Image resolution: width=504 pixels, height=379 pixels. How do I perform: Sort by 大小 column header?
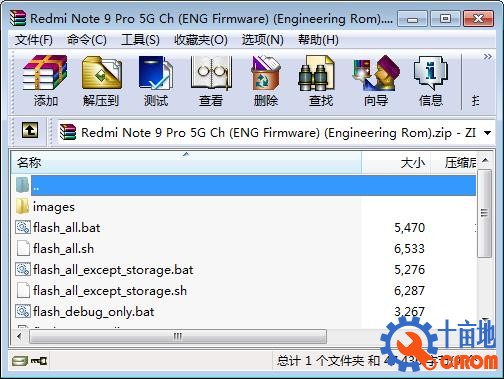coord(396,163)
